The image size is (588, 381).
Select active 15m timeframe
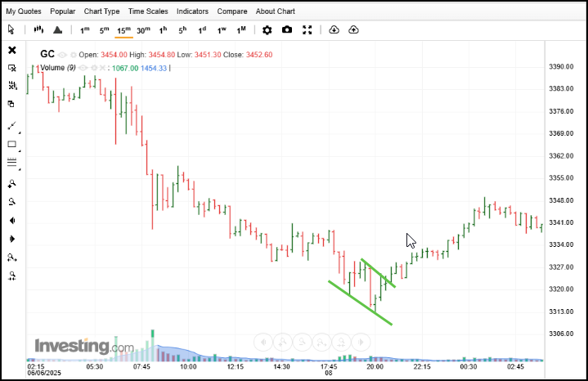coord(123,30)
